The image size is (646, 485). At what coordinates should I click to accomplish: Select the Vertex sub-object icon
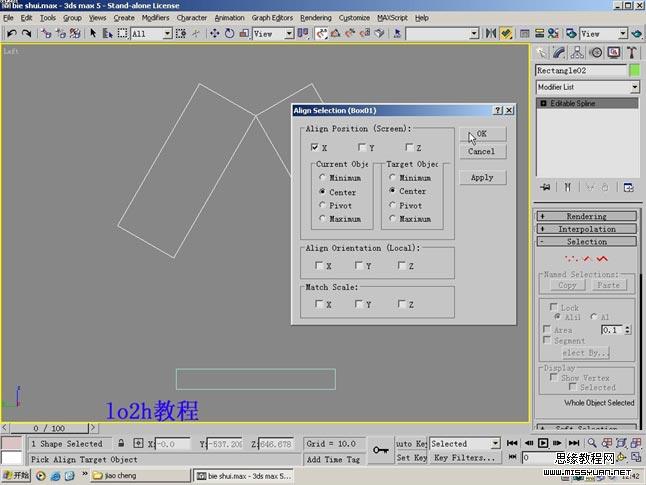[x=571, y=259]
